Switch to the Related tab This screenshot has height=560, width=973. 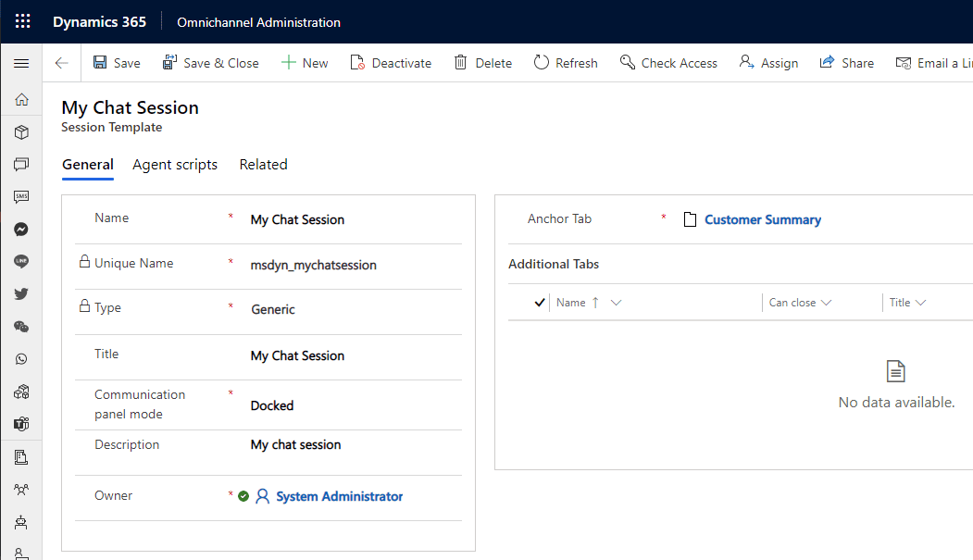[x=263, y=165]
